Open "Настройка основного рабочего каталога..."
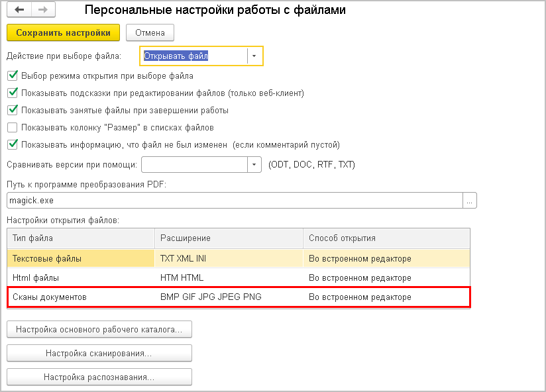The width and height of the screenshot is (546, 392). coord(99,329)
